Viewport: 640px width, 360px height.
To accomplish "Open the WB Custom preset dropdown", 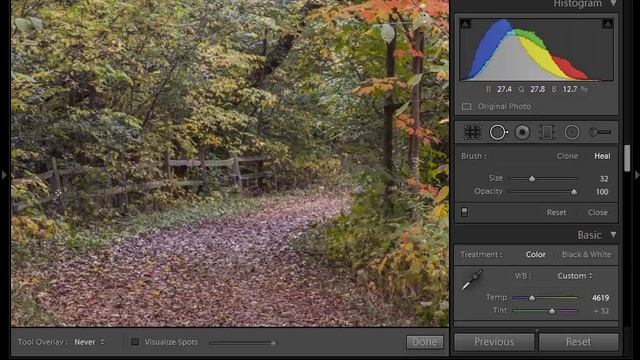I will 575,276.
